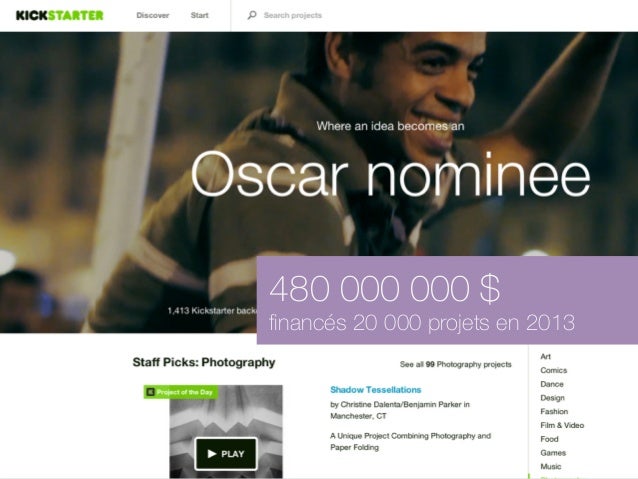The width and height of the screenshot is (638, 479).
Task: Click the '1,413 Kickstarter' backers text
Action: [x=212, y=311]
